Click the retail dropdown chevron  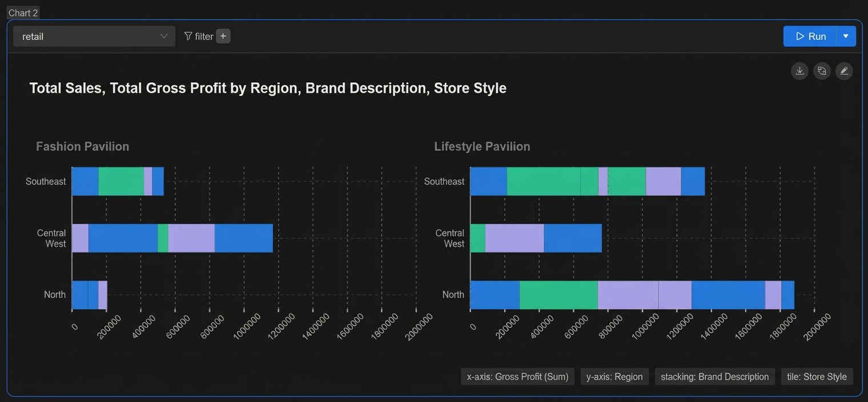coord(164,36)
